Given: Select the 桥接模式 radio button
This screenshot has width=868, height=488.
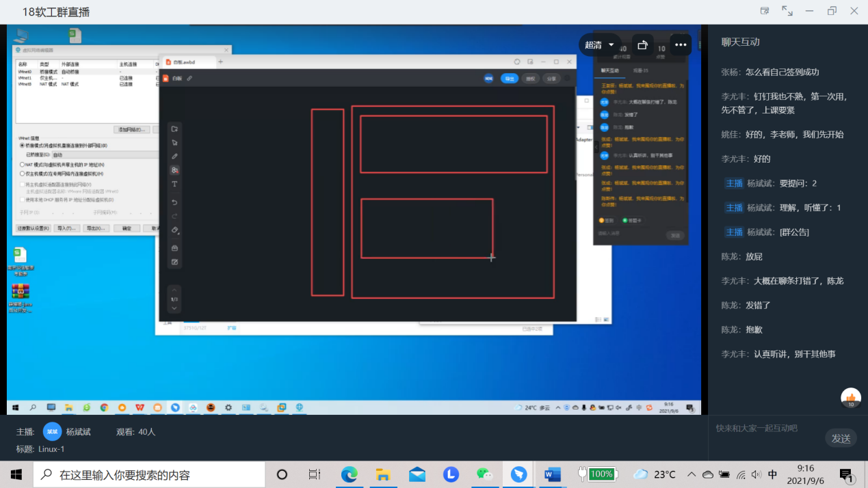Looking at the screenshot, I should click(x=22, y=146).
